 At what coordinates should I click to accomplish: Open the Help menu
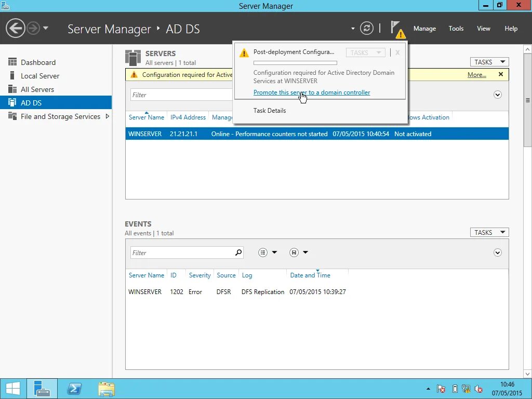[x=511, y=29]
